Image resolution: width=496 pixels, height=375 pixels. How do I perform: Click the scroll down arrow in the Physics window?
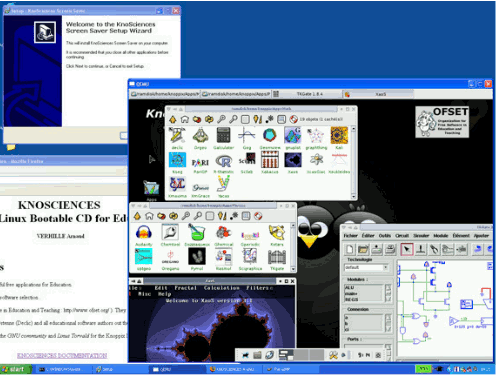pyautogui.click(x=293, y=269)
